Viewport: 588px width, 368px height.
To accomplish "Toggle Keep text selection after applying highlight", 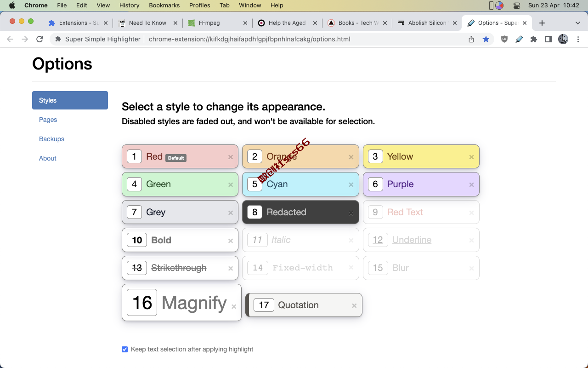I will click(x=124, y=349).
